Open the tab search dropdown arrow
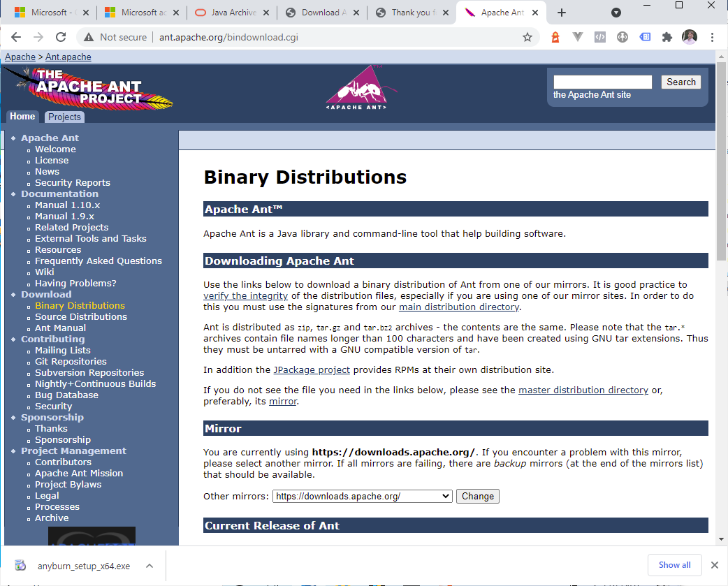 616,13
